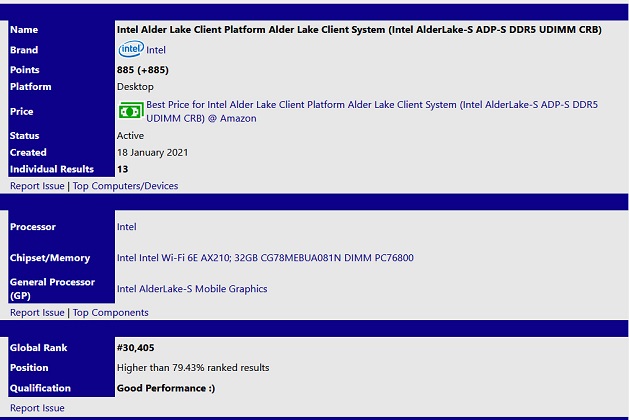The width and height of the screenshot is (629, 420).
Task: Click the Individual Results row label
Action: [x=52, y=169]
